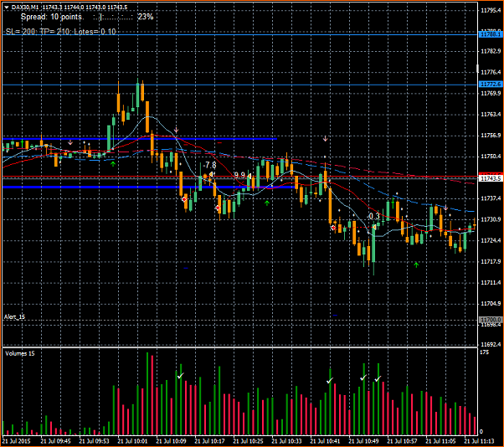504x447 pixels.
Task: Click the 21 Jul 10:25 time label
Action: 248,441
